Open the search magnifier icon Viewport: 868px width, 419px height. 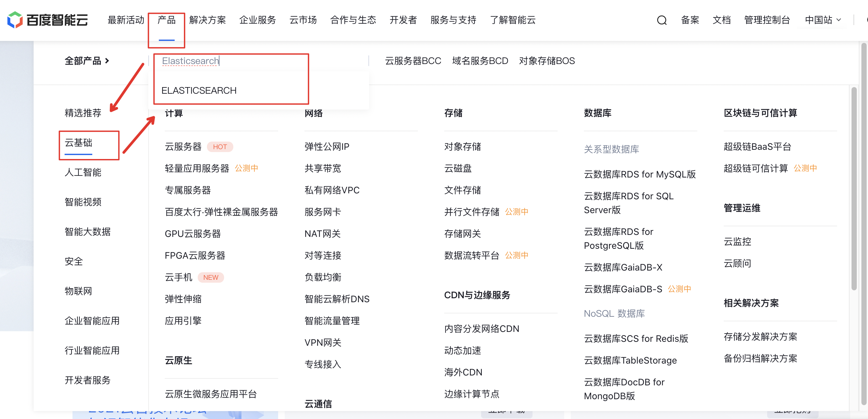tap(661, 20)
